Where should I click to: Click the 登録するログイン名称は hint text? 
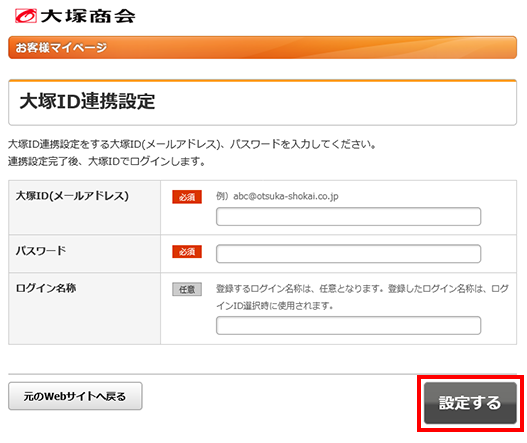pyautogui.click(x=362, y=297)
